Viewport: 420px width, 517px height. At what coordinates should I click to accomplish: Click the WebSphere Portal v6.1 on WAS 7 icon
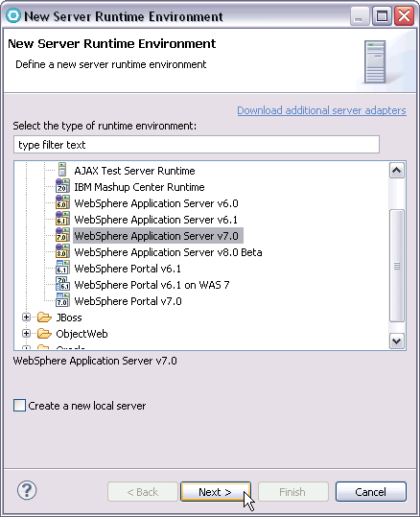coord(62,284)
